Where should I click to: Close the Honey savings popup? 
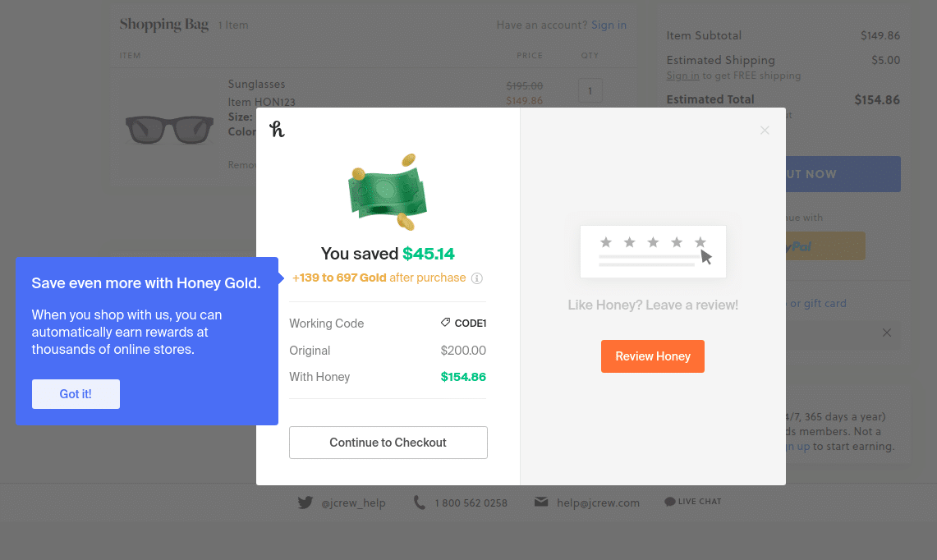(x=765, y=131)
